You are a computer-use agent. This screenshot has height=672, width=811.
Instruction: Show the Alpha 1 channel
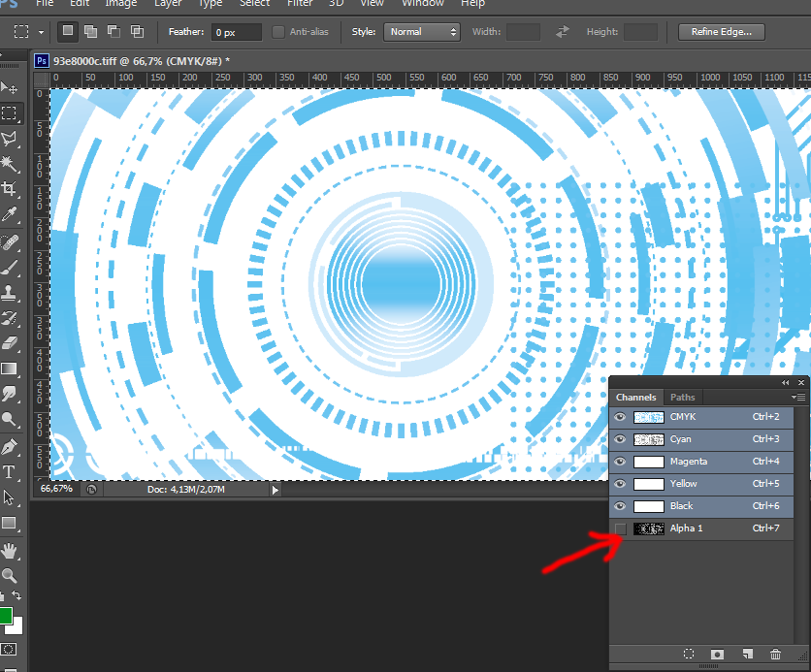coord(620,528)
